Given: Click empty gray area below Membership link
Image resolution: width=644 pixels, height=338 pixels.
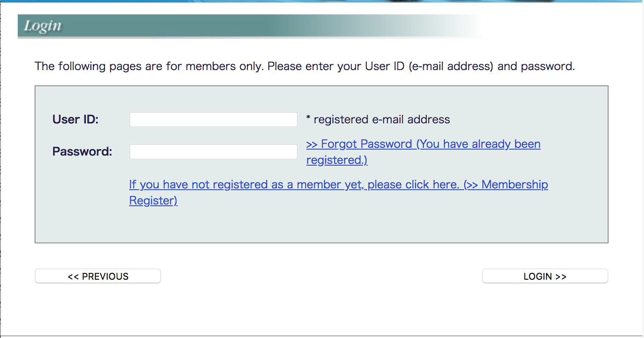Looking at the screenshot, I should pyautogui.click(x=321, y=224).
